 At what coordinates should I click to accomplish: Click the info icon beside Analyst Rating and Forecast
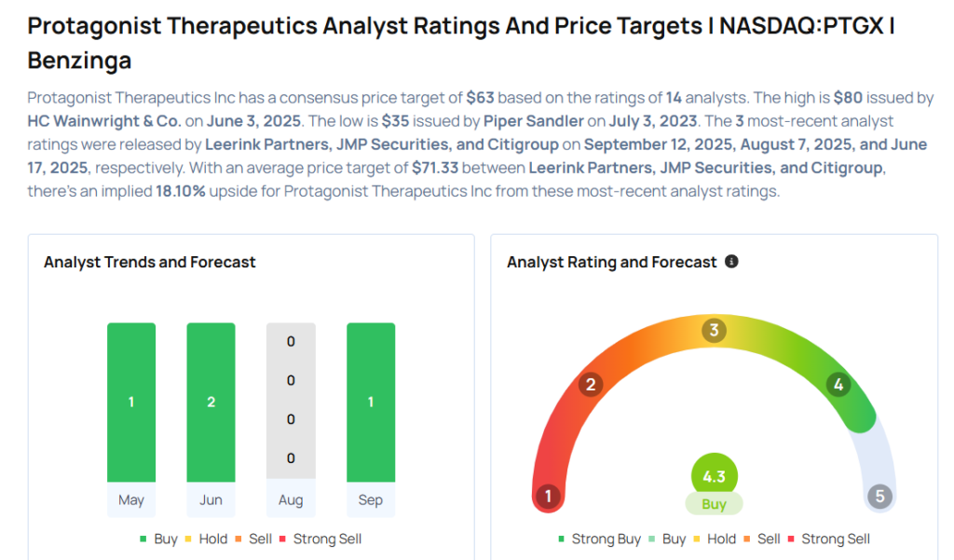click(731, 262)
